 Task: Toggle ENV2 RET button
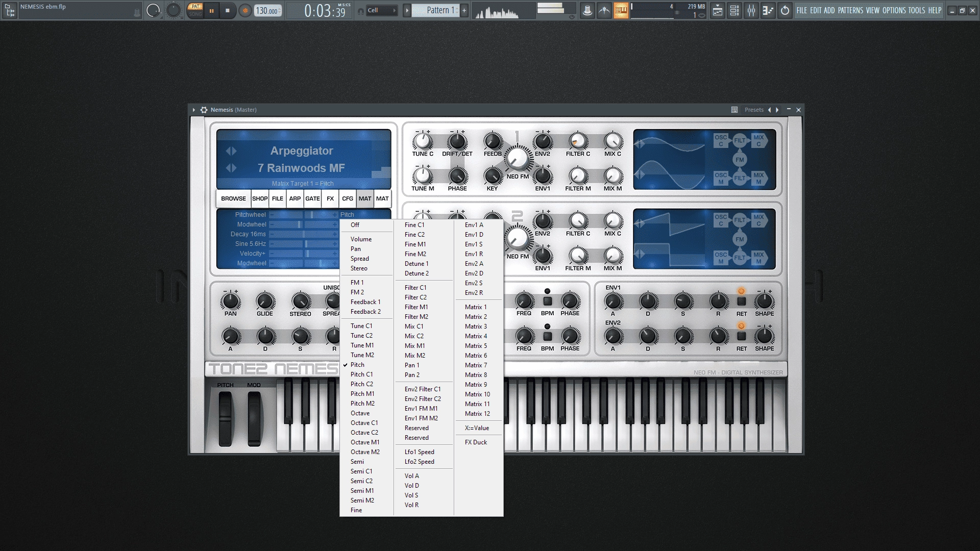coord(742,336)
